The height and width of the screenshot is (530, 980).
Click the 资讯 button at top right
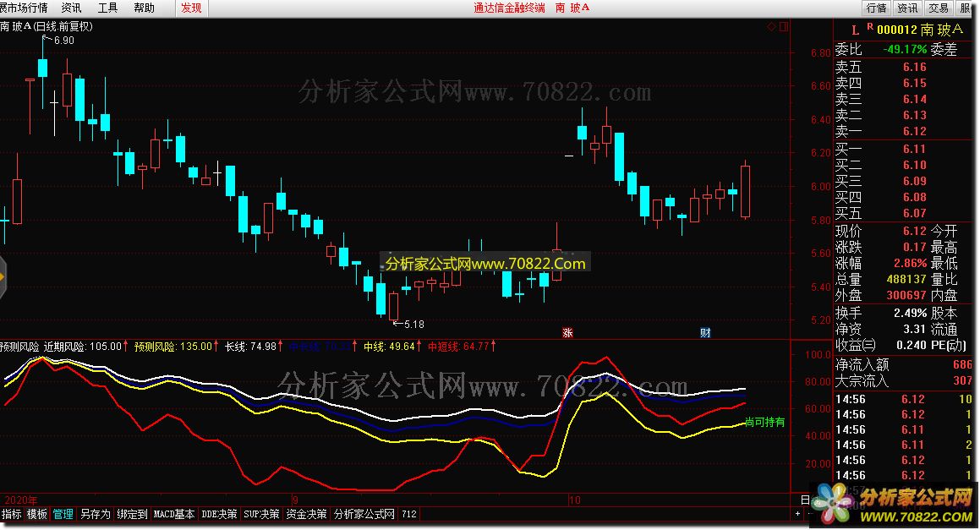pyautogui.click(x=907, y=8)
